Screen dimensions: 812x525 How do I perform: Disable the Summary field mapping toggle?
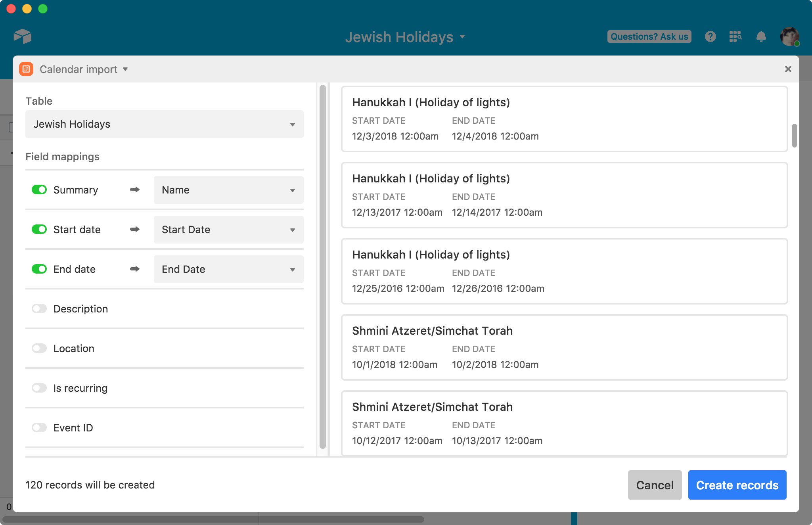pyautogui.click(x=39, y=190)
